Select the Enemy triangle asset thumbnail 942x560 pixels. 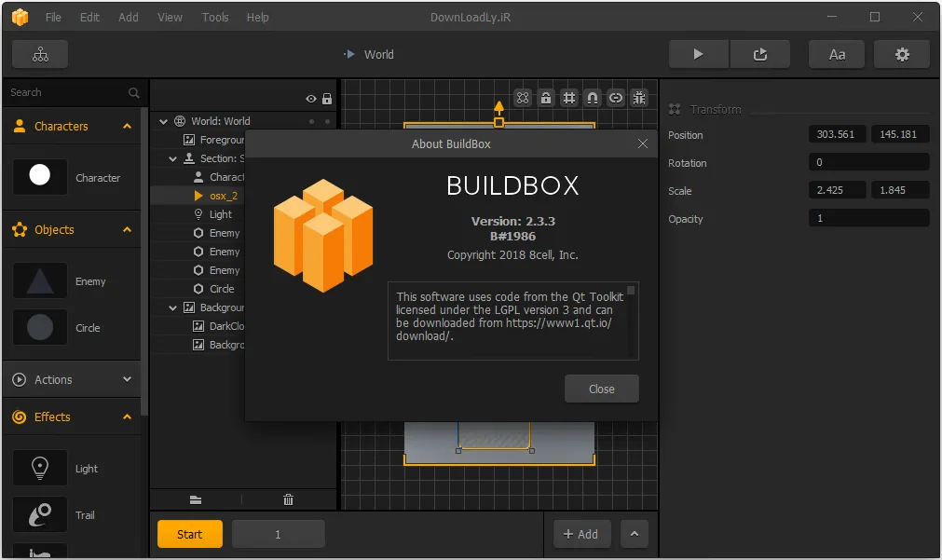(x=40, y=280)
